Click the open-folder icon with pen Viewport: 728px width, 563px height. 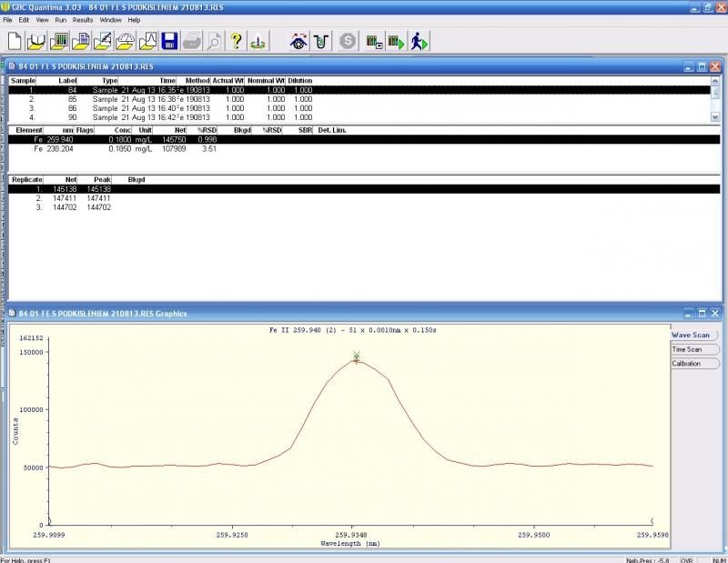[x=103, y=41]
